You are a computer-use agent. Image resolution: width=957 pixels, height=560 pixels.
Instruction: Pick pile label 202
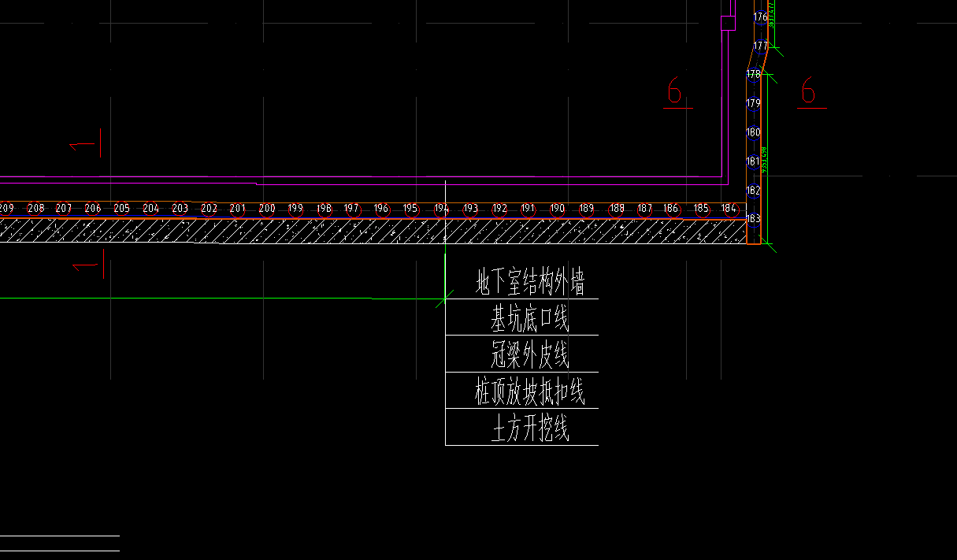[209, 209]
